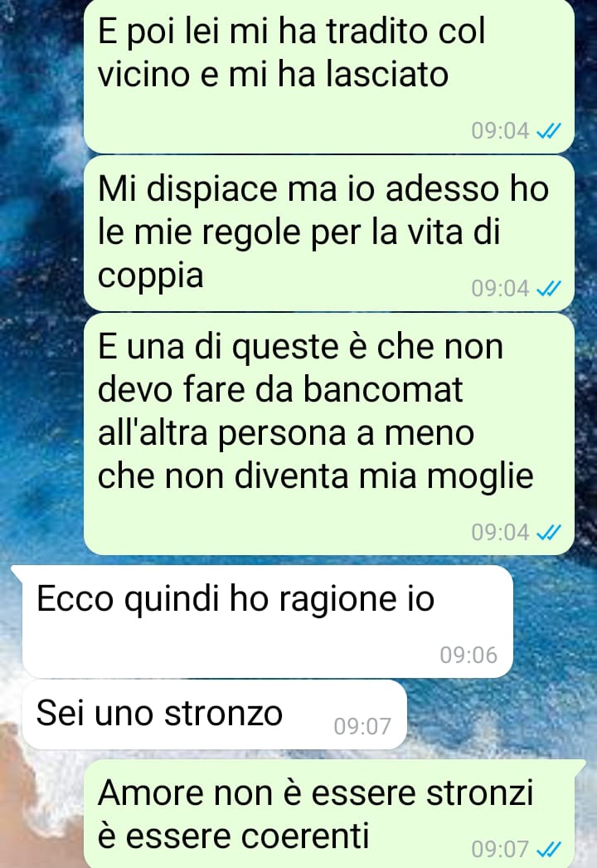
Task: Tap the read ticks on the "bancomat" message
Action: (x=549, y=533)
